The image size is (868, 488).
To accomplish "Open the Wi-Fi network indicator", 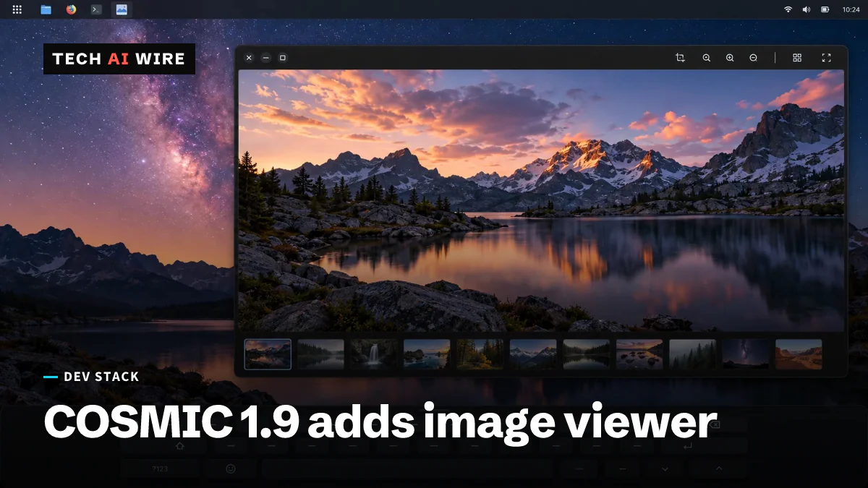I will 788,9.
